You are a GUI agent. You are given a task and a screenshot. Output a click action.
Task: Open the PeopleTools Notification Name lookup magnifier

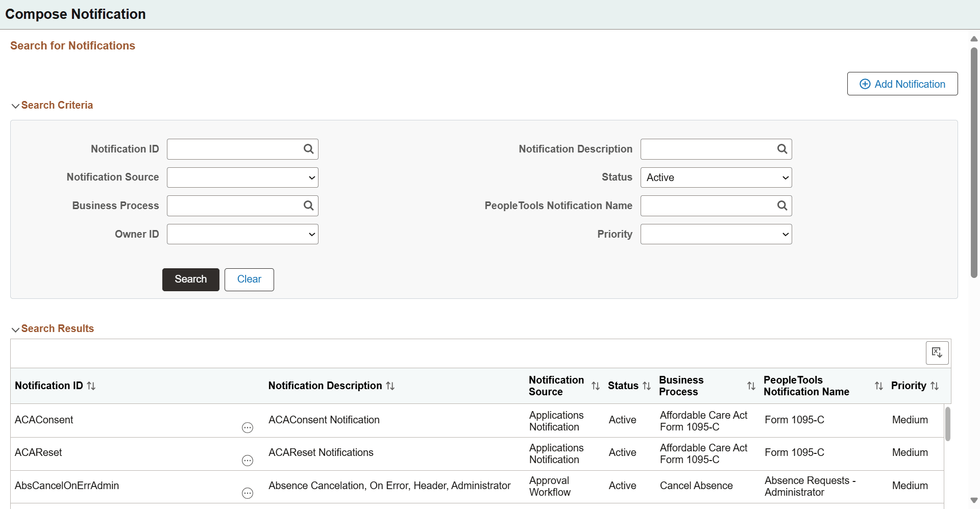[x=782, y=206]
